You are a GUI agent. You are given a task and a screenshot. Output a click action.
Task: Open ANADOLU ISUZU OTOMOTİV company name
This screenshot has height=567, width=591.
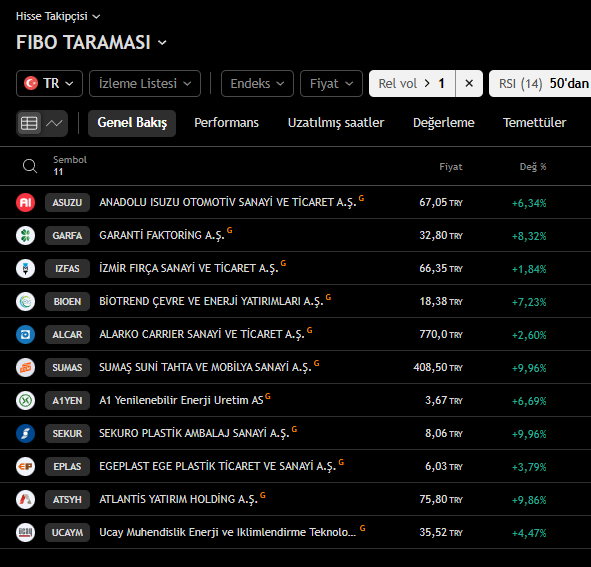coord(228,202)
